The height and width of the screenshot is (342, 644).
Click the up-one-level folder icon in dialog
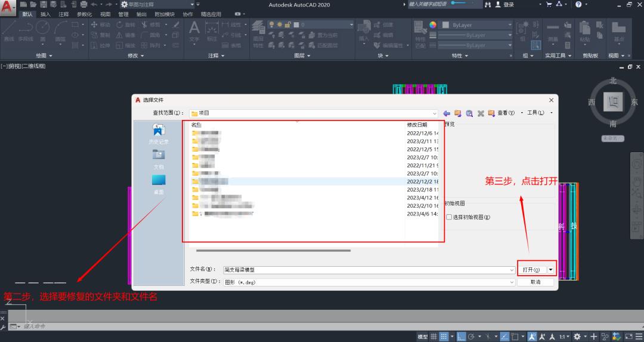click(457, 113)
